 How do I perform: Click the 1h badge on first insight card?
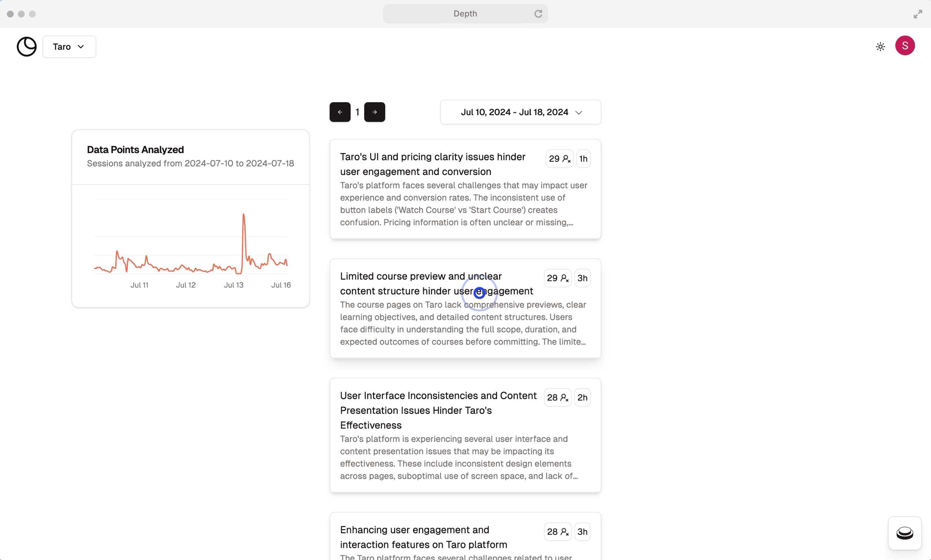[x=583, y=159]
